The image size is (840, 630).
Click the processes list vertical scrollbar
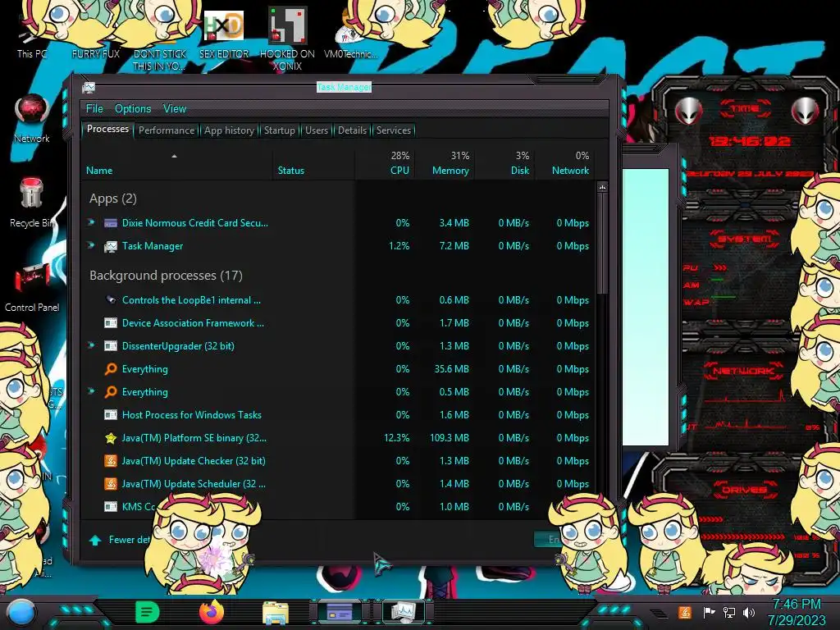coord(602,244)
